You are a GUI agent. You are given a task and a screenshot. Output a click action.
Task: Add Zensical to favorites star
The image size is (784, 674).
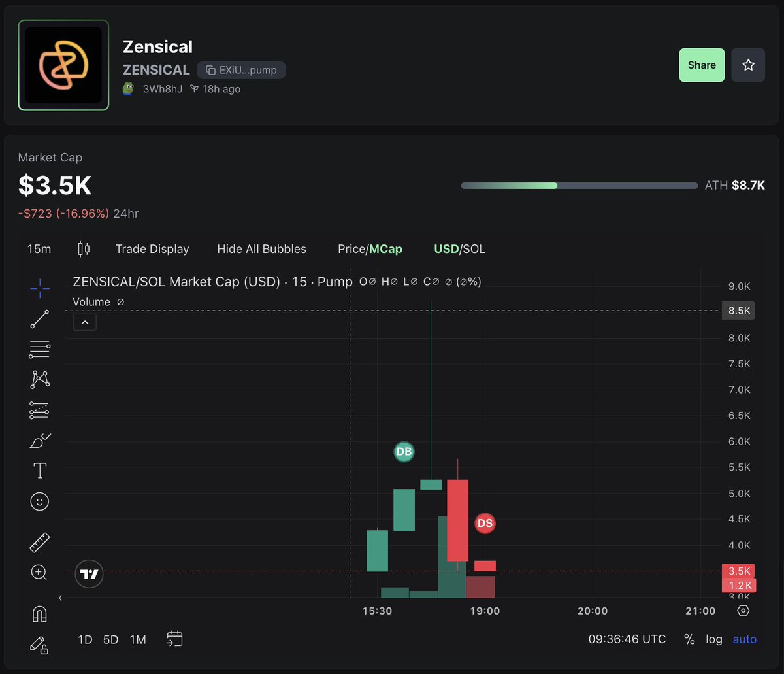[x=748, y=65]
